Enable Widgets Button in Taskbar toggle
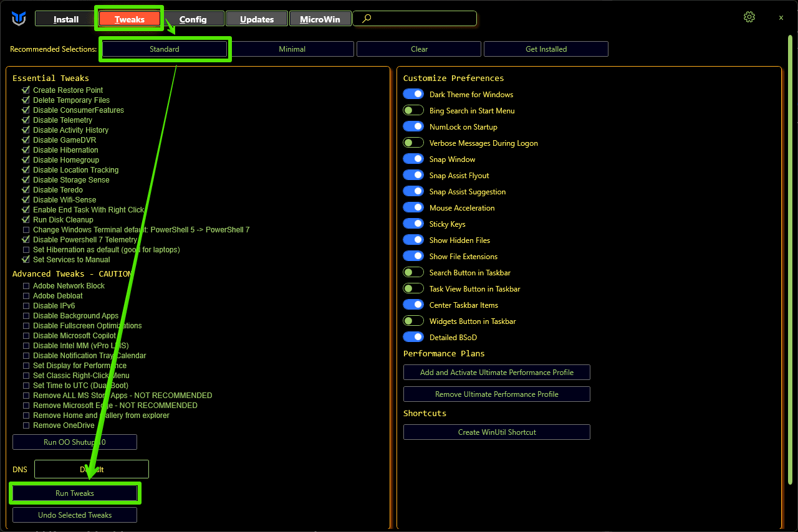 [413, 321]
